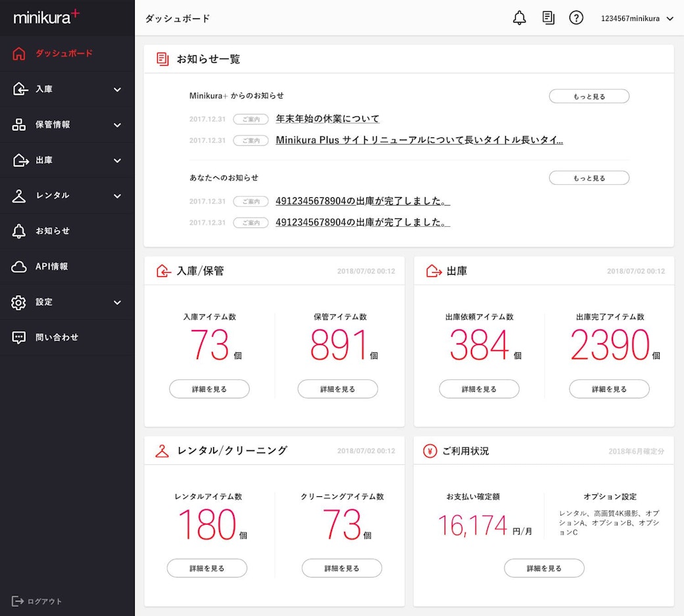Select レンタル in the sidebar menu
Viewport: 684px width, 616px height.
[x=53, y=196]
